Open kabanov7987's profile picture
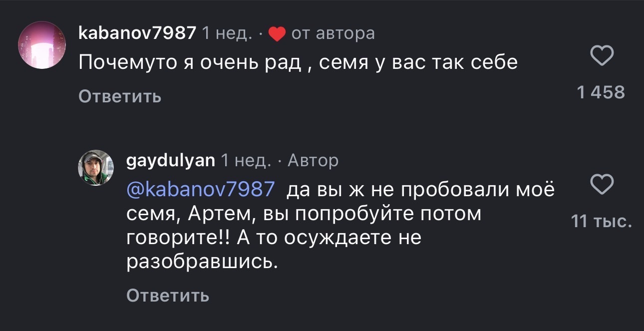This screenshot has height=331, width=644. coord(42,45)
